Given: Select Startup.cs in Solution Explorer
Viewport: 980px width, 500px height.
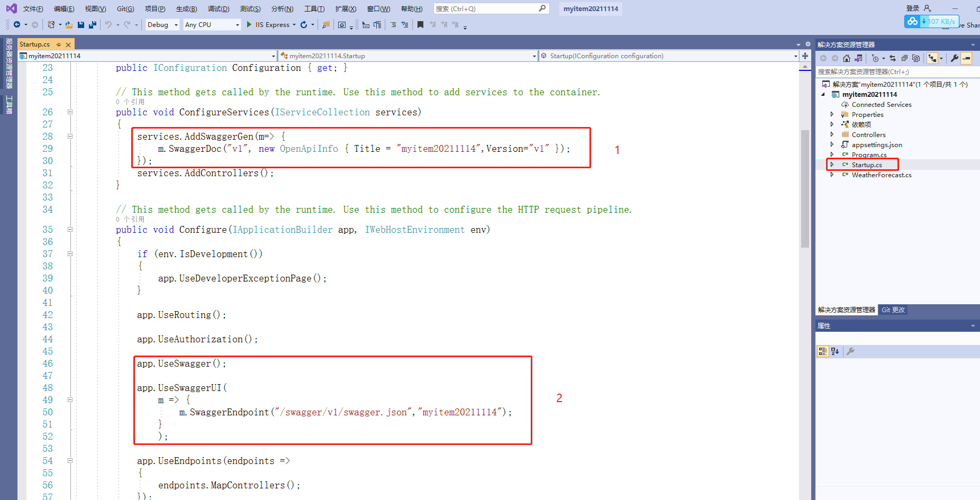Looking at the screenshot, I should coord(868,165).
